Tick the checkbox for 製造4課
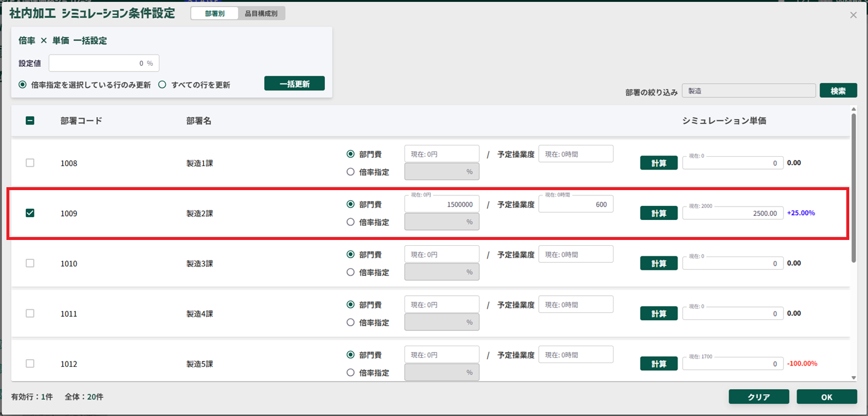This screenshot has width=868, height=416. (x=30, y=313)
